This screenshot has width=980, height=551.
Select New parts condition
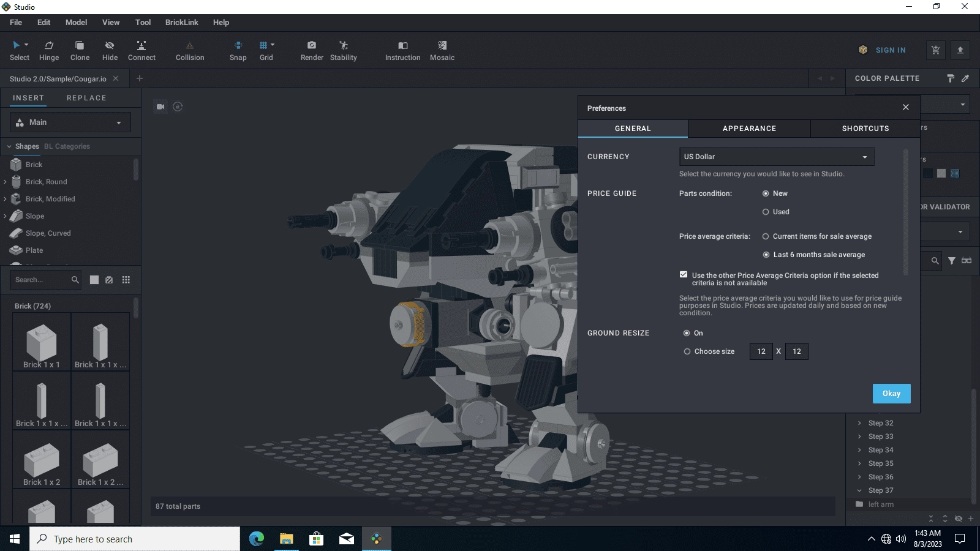[x=766, y=193]
